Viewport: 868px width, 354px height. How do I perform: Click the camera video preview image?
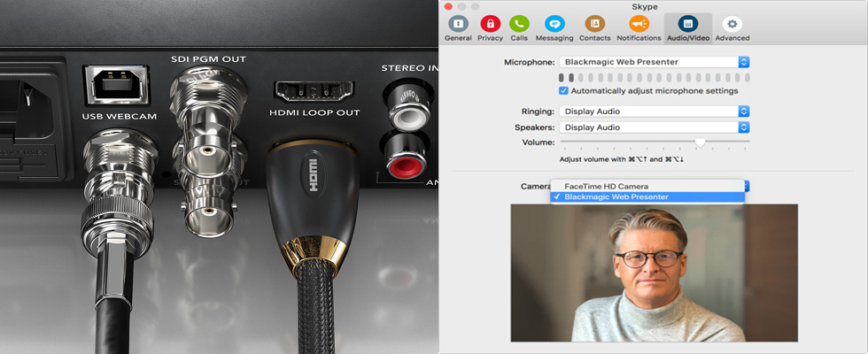(654, 273)
